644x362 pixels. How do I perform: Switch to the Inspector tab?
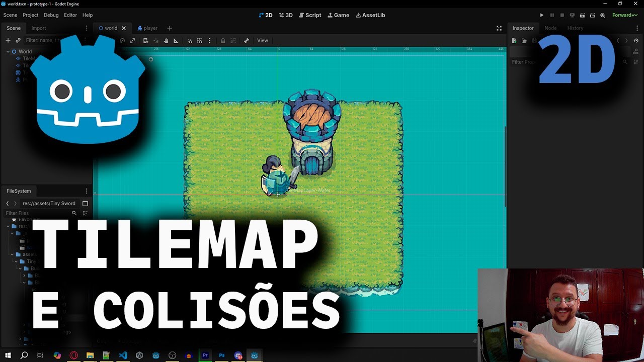tap(523, 28)
